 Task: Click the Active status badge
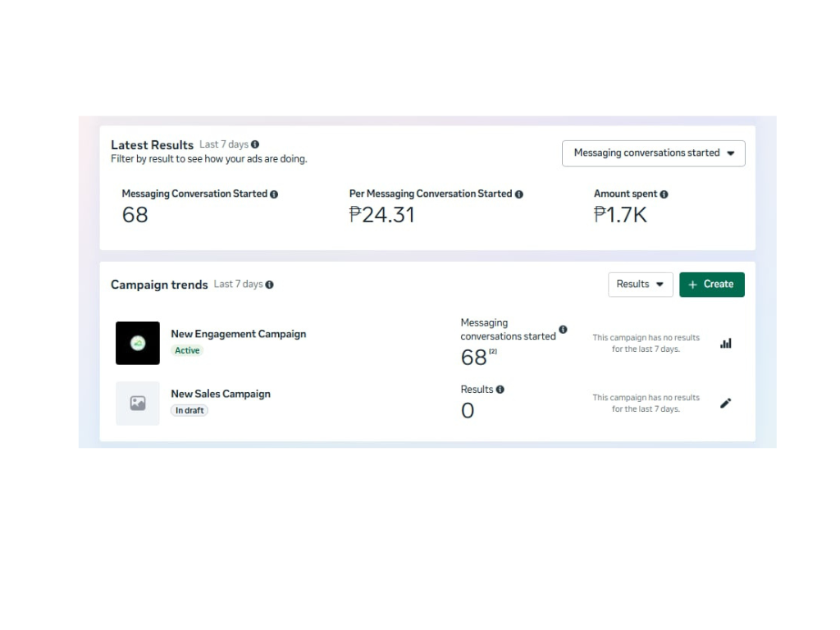click(187, 350)
